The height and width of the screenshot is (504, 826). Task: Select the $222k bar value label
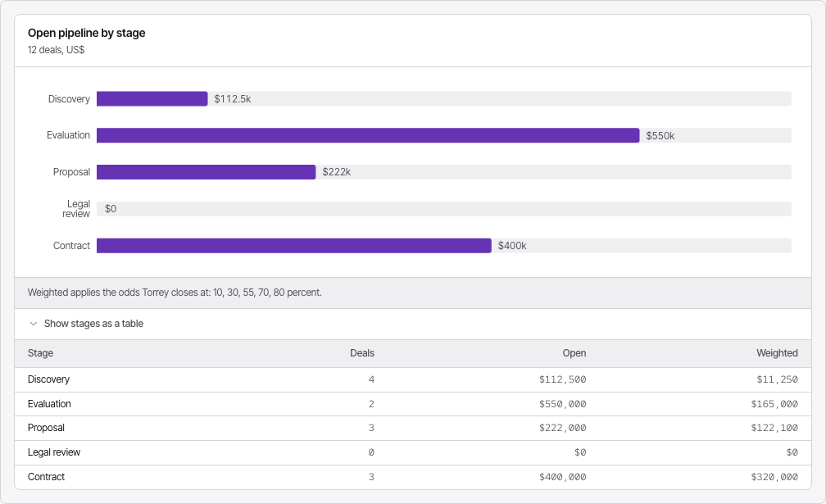point(337,172)
